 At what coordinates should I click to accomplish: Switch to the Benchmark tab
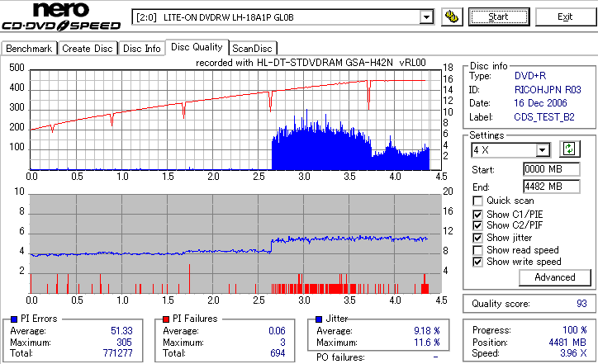tap(29, 49)
